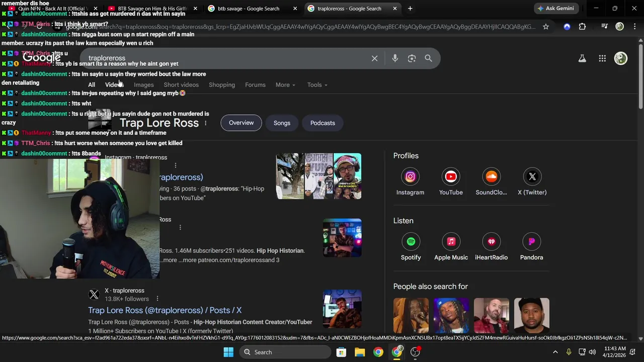The height and width of the screenshot is (362, 644).
Task: Bookmark this page with star icon
Action: tap(546, 27)
